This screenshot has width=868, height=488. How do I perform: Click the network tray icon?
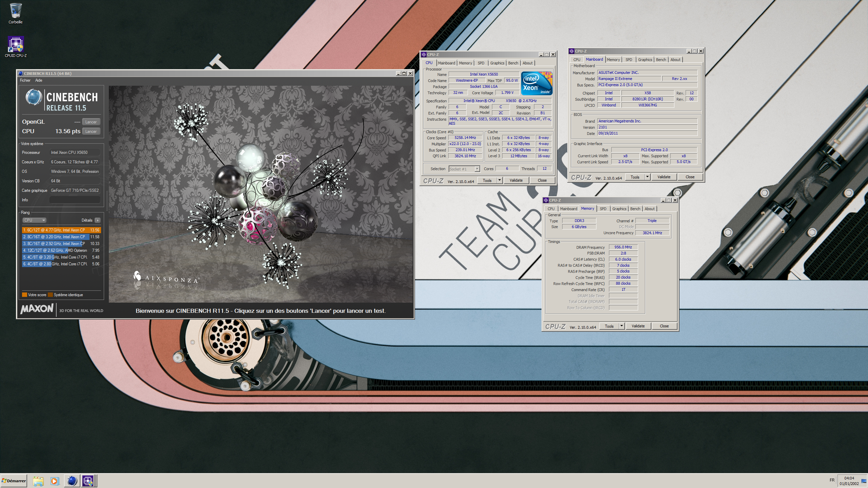[x=864, y=481]
